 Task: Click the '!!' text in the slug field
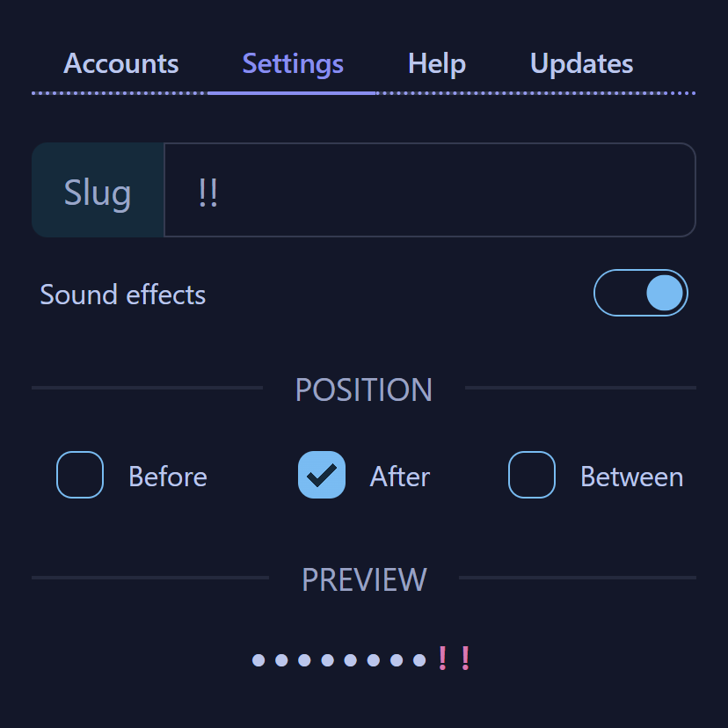tap(208, 193)
